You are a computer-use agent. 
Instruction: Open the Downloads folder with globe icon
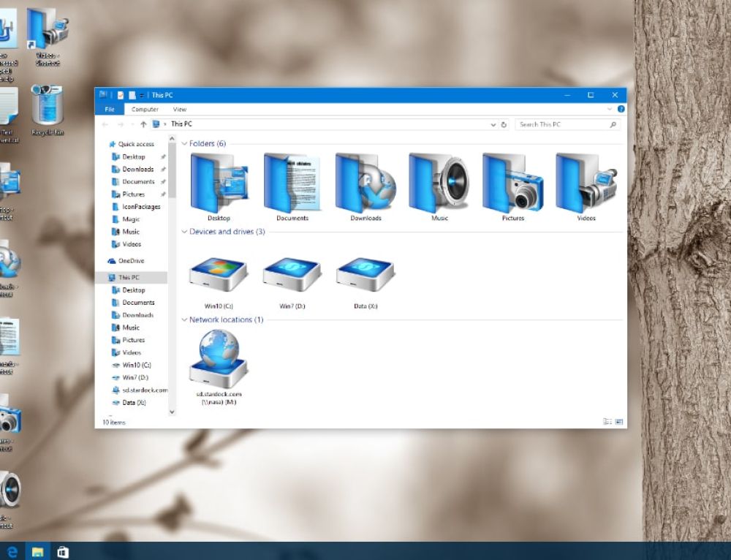(365, 183)
